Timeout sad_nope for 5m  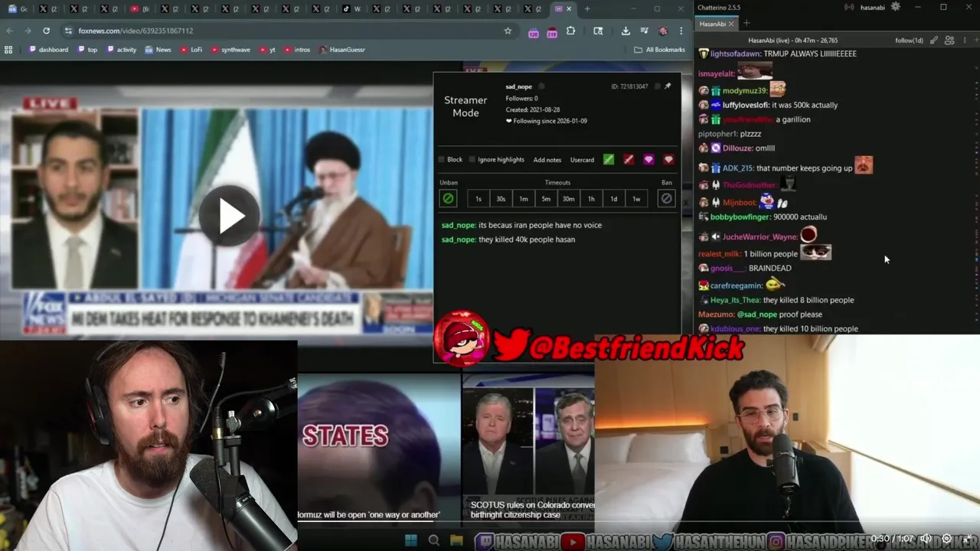(x=546, y=199)
